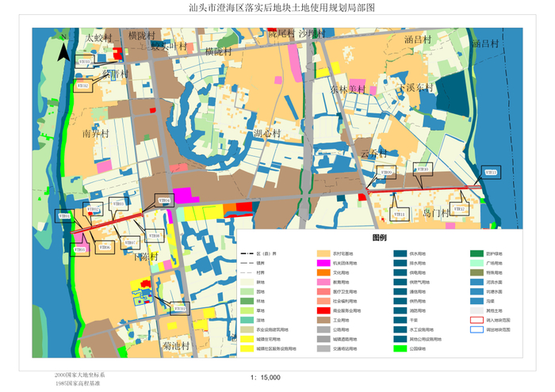555x392 pixels.
Task: Click the 城镇住宅用地 yellow legend swatch
Action: click(247, 339)
